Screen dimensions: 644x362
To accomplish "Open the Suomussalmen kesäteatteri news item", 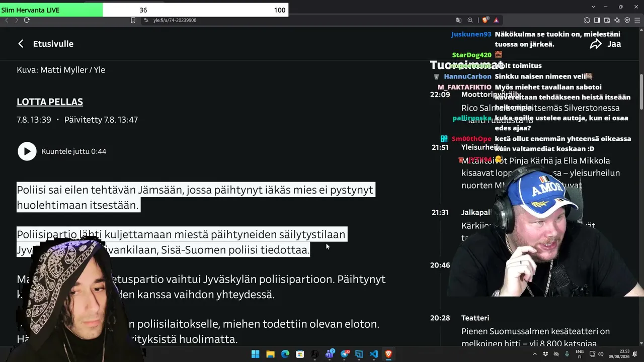I will coord(535,337).
